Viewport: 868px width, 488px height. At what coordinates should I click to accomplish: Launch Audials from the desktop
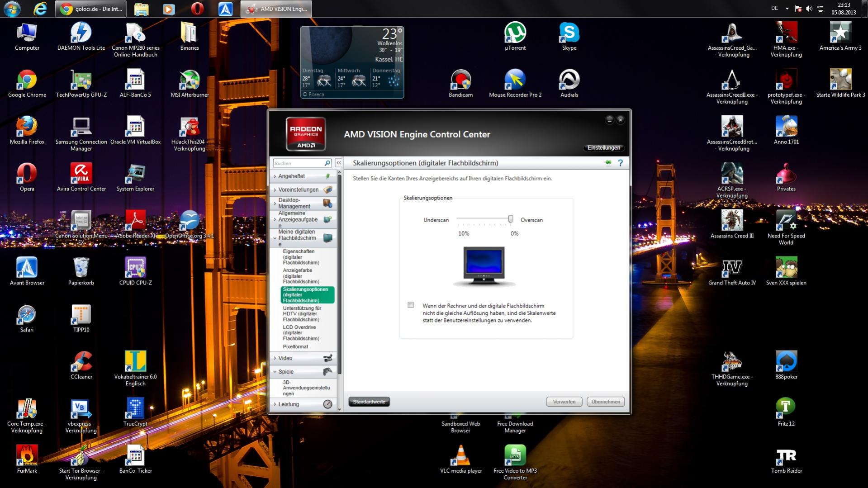click(x=569, y=84)
